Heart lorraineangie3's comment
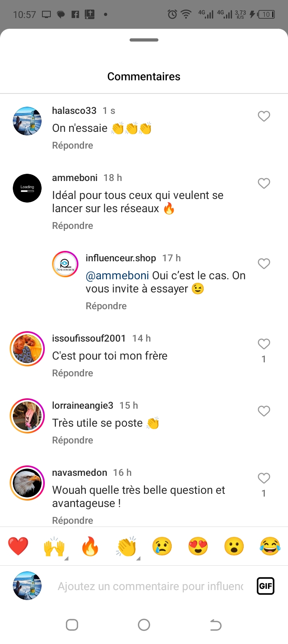The height and width of the screenshot is (644, 288). [264, 411]
